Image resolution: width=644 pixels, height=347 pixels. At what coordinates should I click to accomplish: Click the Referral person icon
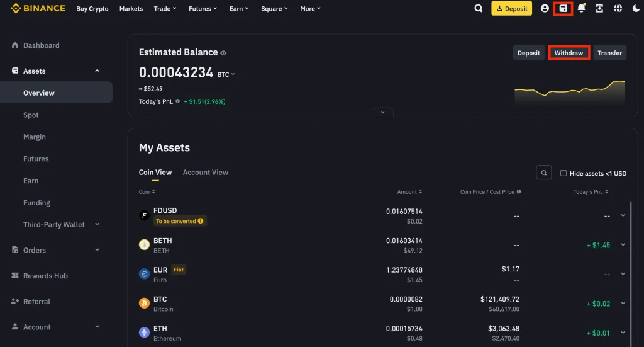point(15,301)
